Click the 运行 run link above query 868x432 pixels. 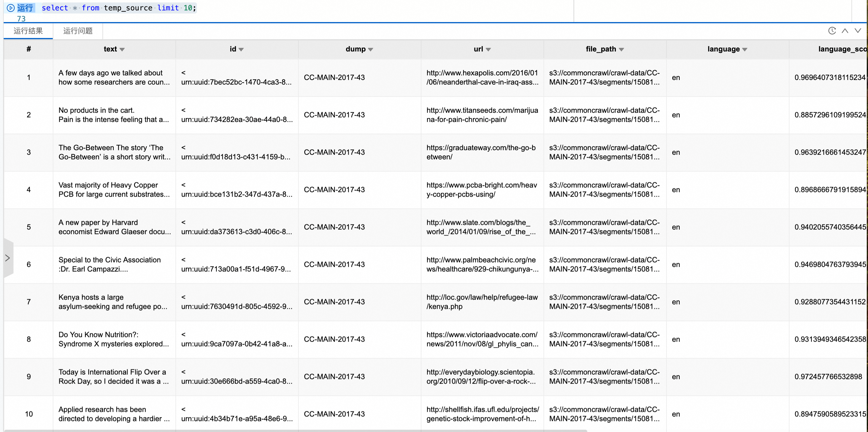coord(25,8)
